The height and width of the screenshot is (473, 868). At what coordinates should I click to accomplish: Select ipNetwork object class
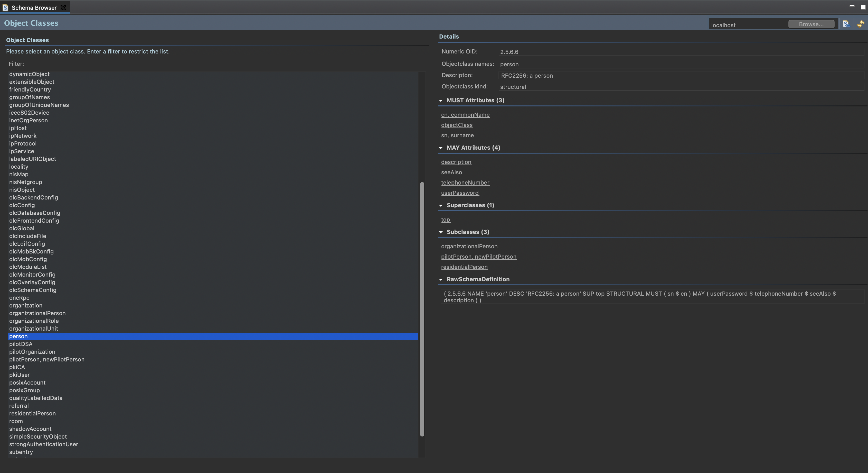pos(213,136)
